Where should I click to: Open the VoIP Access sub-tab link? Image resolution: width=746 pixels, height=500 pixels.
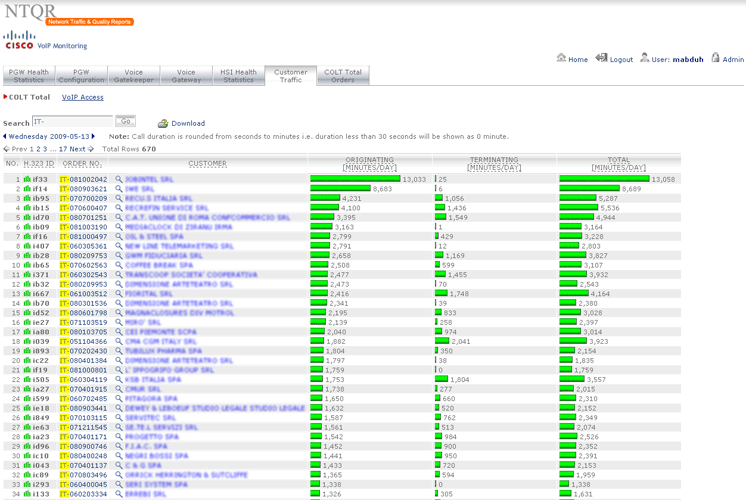coord(82,97)
